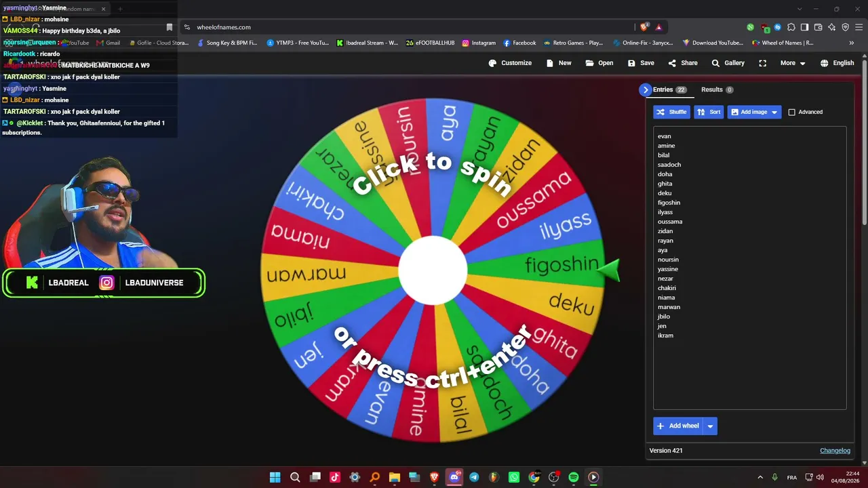Open the Add wheel dropdown arrow

[x=710, y=426]
